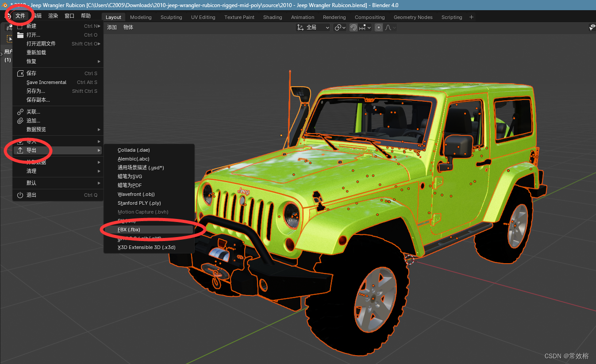
Task: Open the pivot point dropdown arrow
Action: click(x=344, y=27)
